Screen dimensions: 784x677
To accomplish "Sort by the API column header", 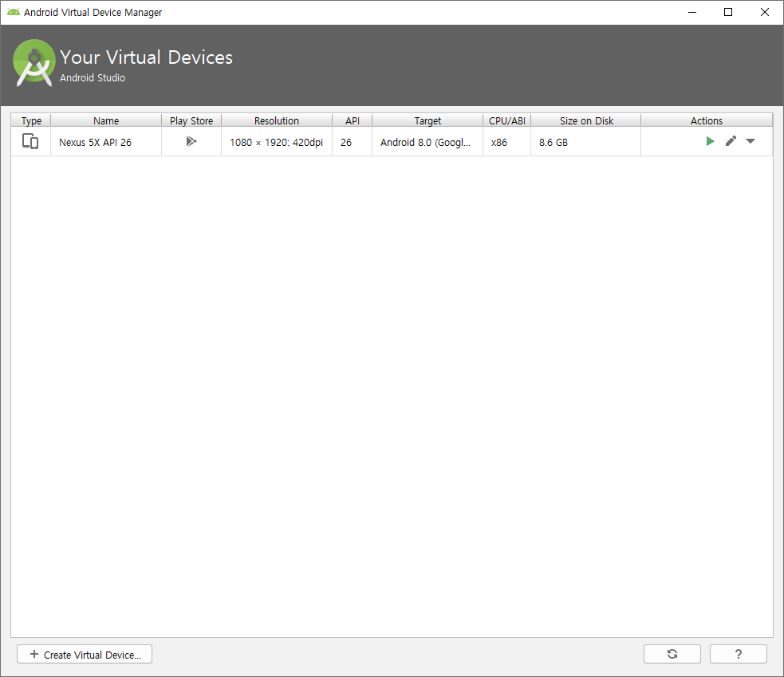I will pyautogui.click(x=352, y=120).
